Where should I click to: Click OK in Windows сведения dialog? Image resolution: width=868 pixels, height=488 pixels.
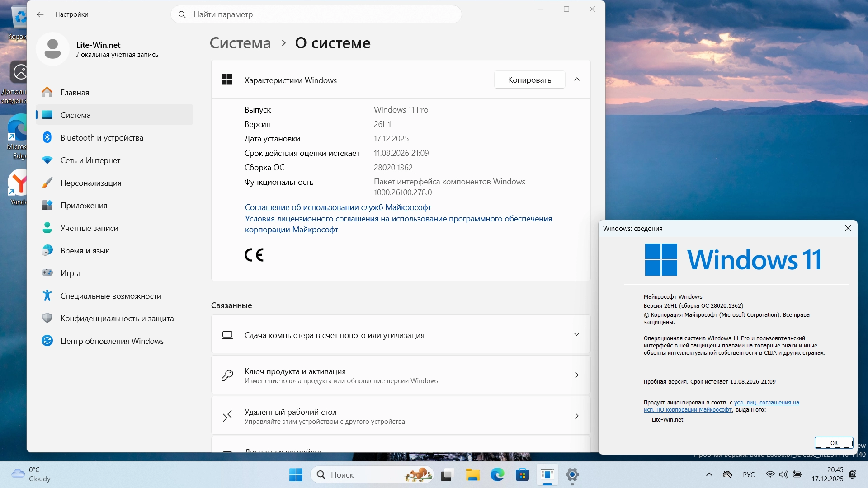(834, 443)
